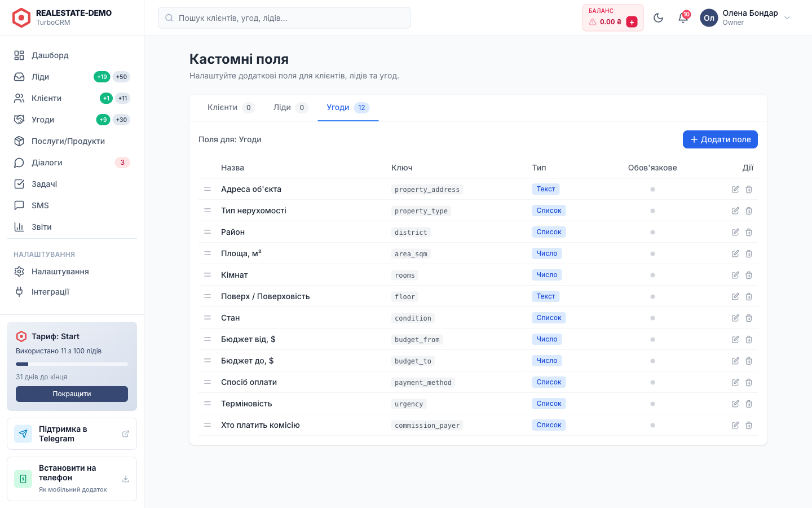This screenshot has width=812, height=508.
Task: Click the commission_payer key
Action: (x=427, y=426)
